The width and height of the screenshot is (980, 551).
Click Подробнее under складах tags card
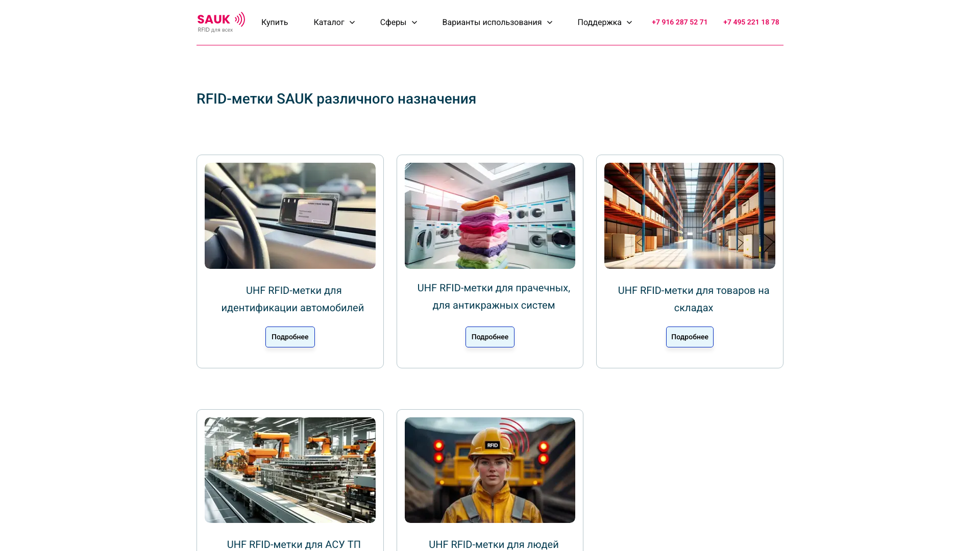coord(690,337)
